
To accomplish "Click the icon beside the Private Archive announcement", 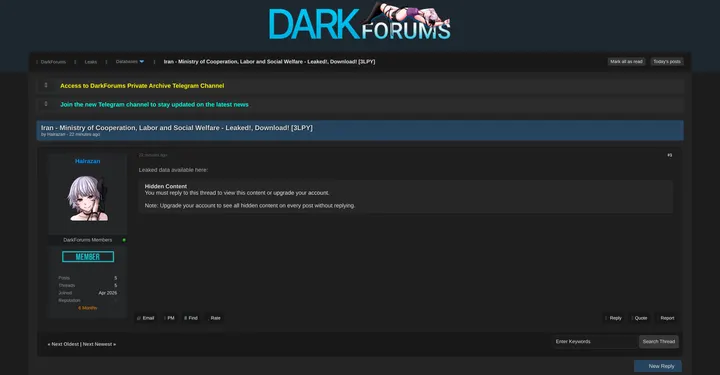I will pos(46,85).
